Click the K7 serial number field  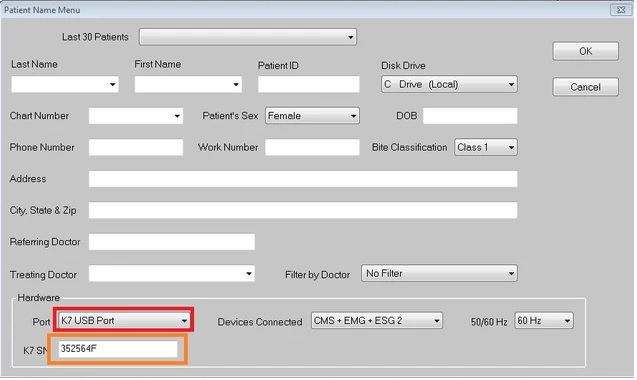[x=118, y=350]
